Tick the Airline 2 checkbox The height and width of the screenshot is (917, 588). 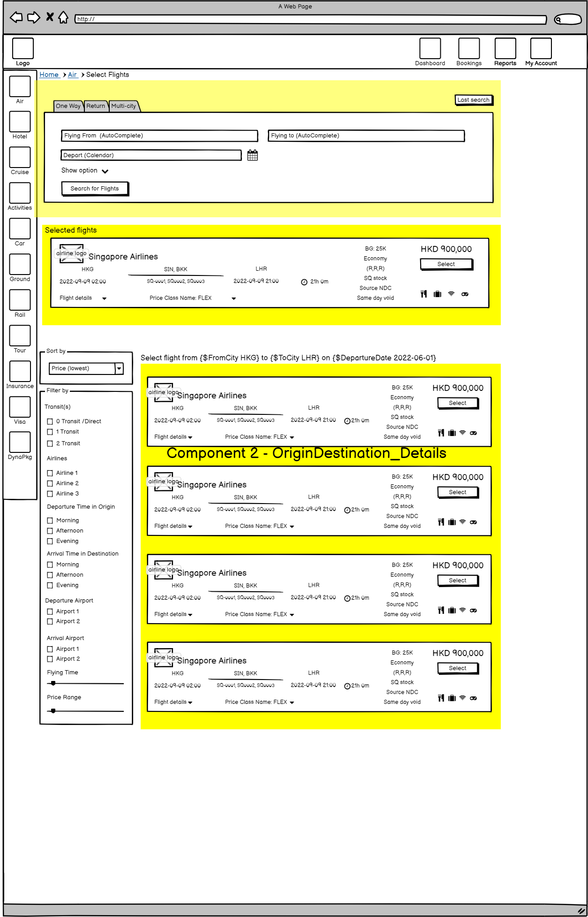pyautogui.click(x=50, y=483)
